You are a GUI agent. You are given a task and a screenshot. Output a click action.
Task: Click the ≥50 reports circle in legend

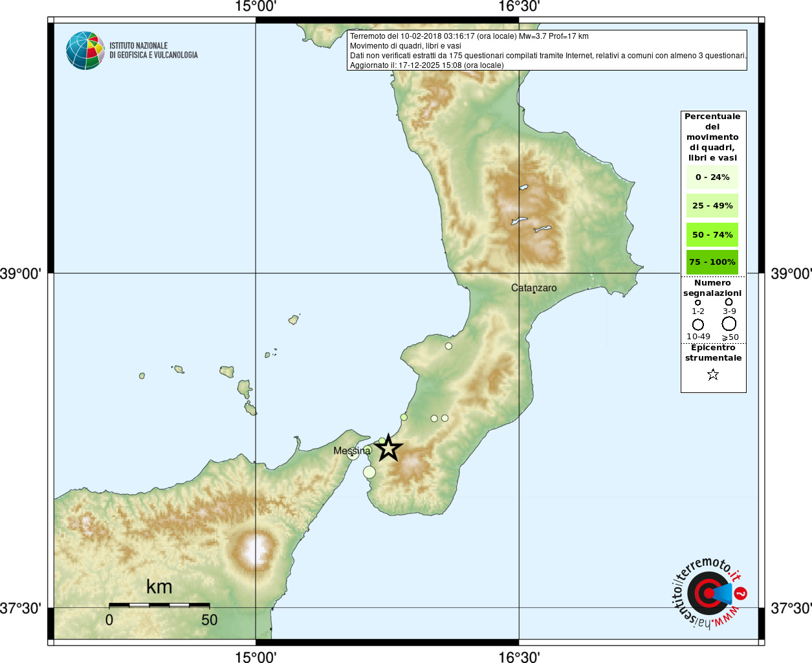point(729,324)
